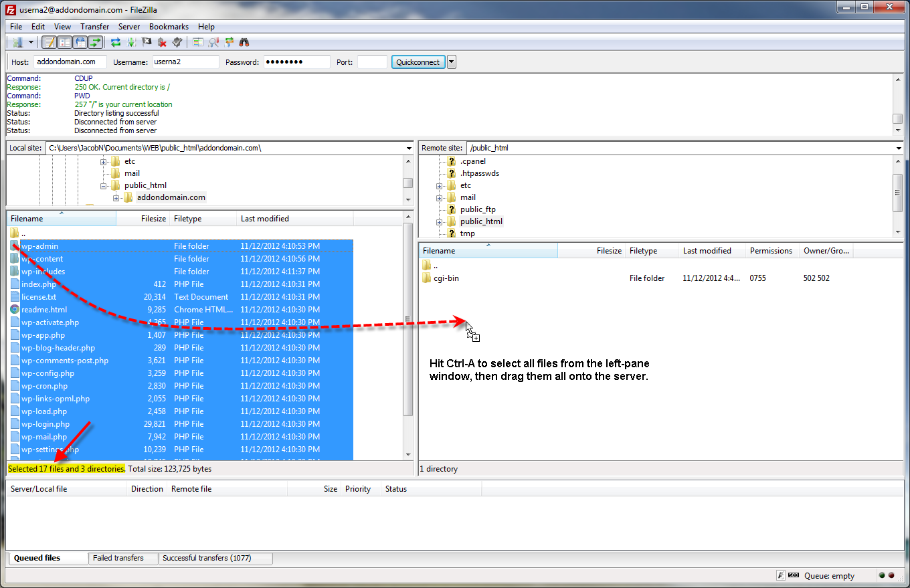This screenshot has width=910, height=588.
Task: Click the cgi-bin folder icon in remote list
Action: coord(427,278)
